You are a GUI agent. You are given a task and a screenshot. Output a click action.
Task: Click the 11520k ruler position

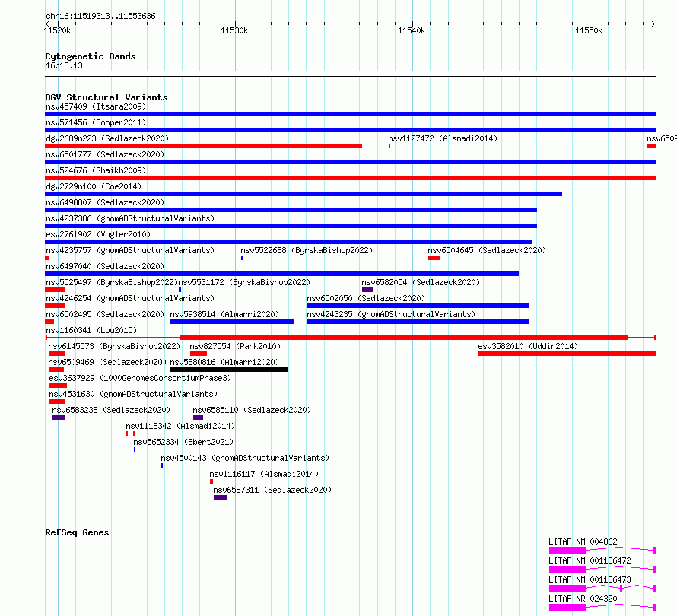click(x=57, y=30)
